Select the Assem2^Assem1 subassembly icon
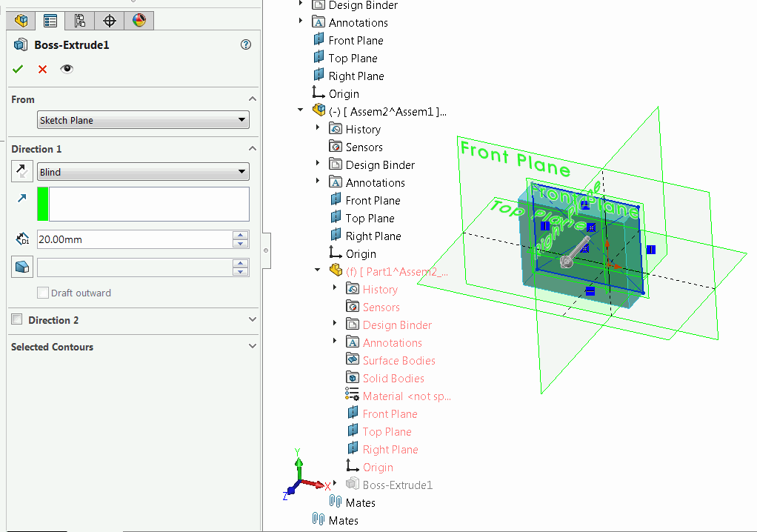 (319, 110)
